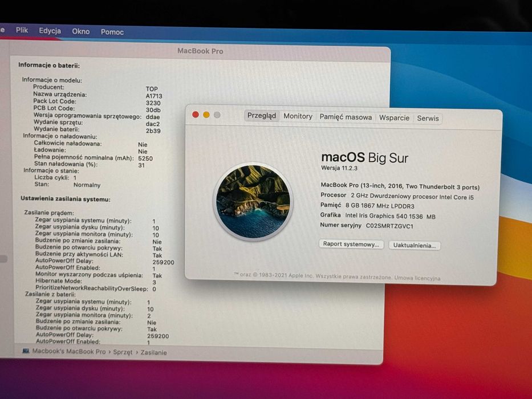Select Stan naładowania value 31
Screen dimensions: 532x399
click(141, 165)
